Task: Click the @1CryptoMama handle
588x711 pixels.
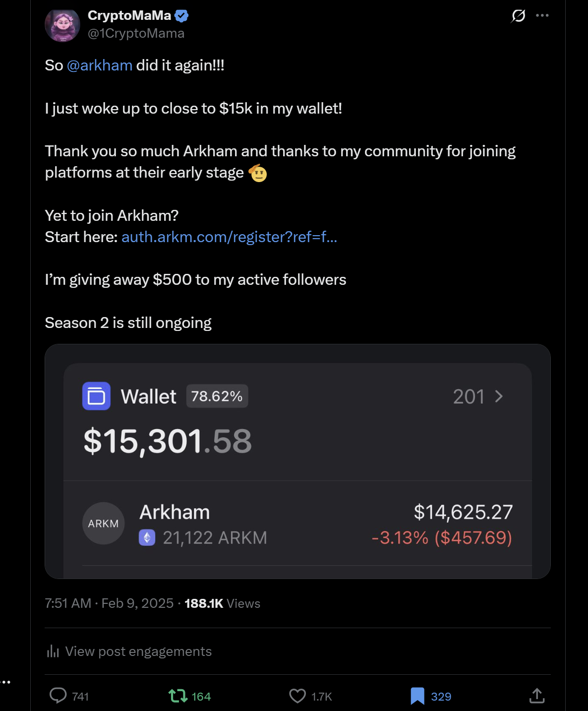Action: point(136,33)
